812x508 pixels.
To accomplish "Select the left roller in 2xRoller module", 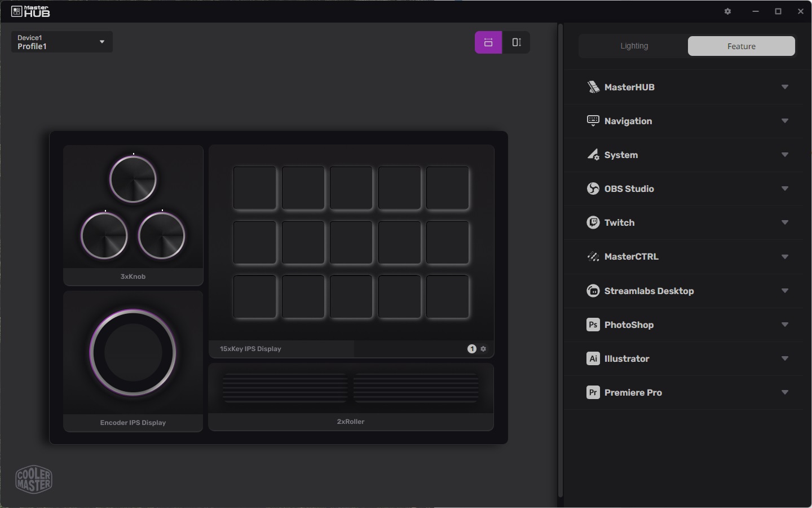I will pos(285,387).
